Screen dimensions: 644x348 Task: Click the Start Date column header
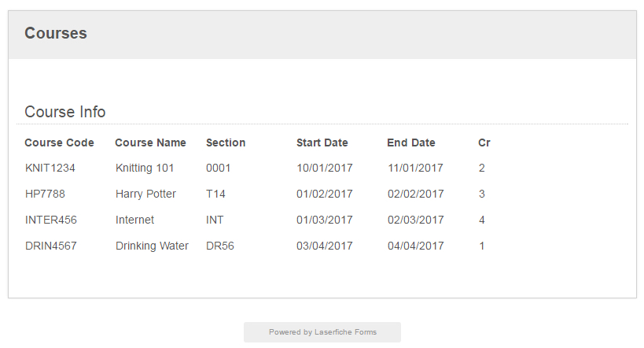point(322,143)
